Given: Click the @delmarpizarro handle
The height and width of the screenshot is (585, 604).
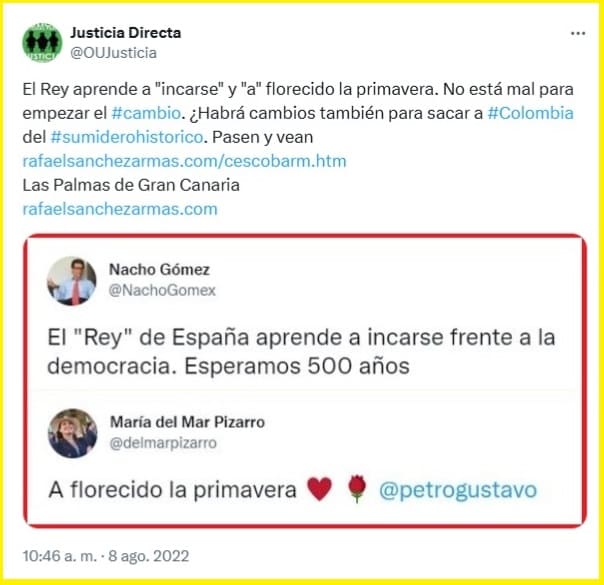Looking at the screenshot, I should tap(163, 443).
